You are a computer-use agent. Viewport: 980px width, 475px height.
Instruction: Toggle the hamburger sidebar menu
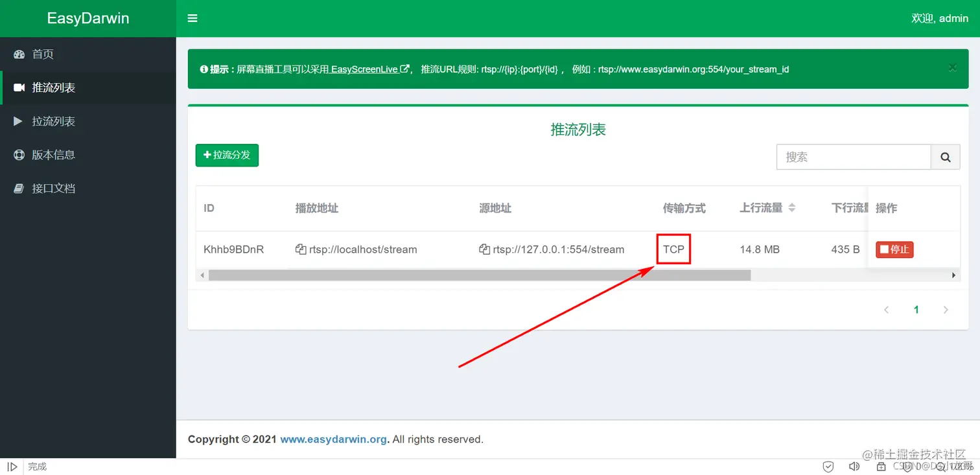[x=192, y=18]
